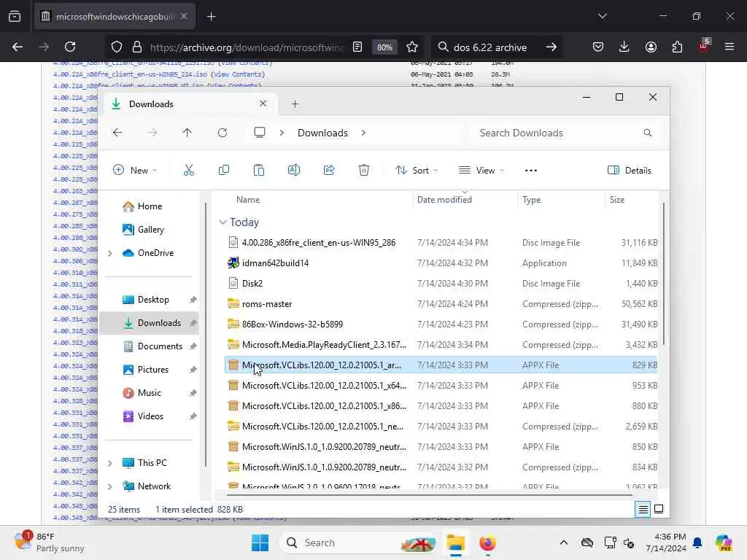Show hidden system tray icons

pos(564,542)
